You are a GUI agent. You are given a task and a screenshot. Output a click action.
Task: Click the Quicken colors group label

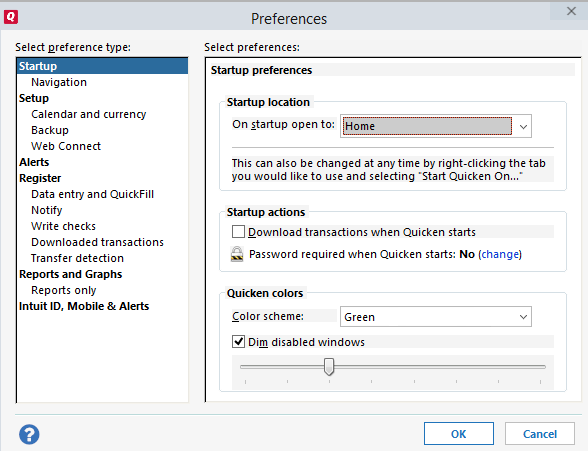tap(265, 293)
